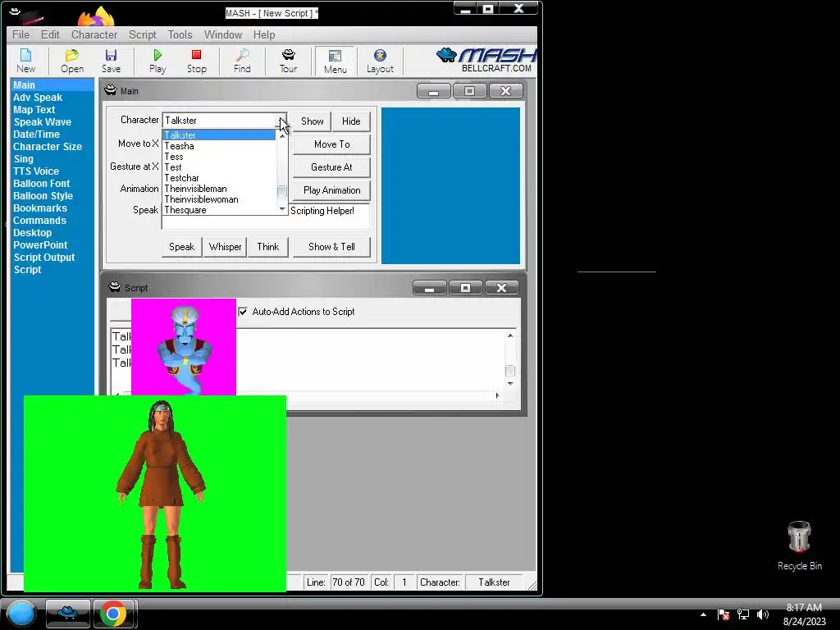Click the Script window title icon
Image resolution: width=840 pixels, height=630 pixels.
point(115,287)
